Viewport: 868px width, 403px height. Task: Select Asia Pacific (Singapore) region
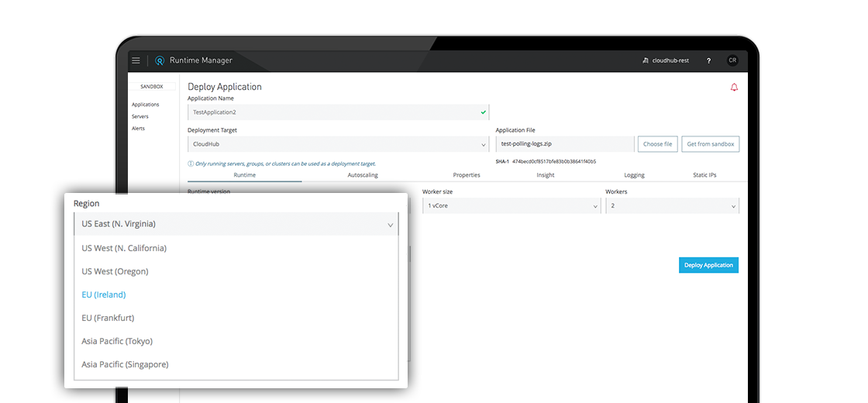[x=236, y=364]
